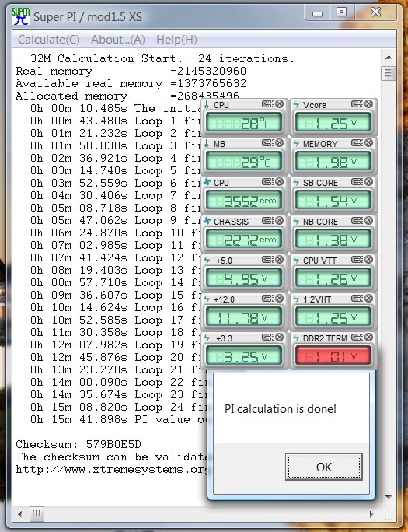Screen dimensions: 408x532
Task: Close the DDR2 TERM voltage widget
Action: [x=368, y=338]
